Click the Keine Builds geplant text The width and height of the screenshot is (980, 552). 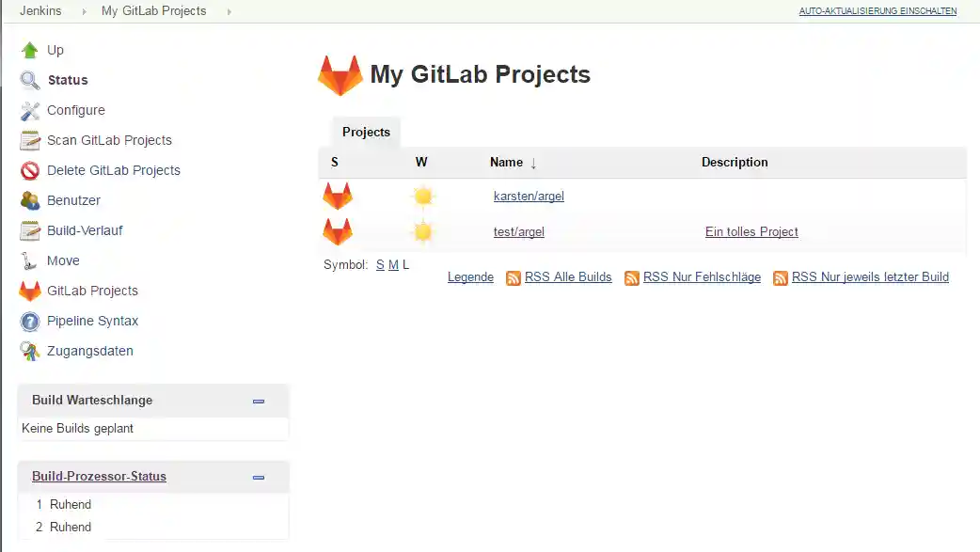pos(77,428)
